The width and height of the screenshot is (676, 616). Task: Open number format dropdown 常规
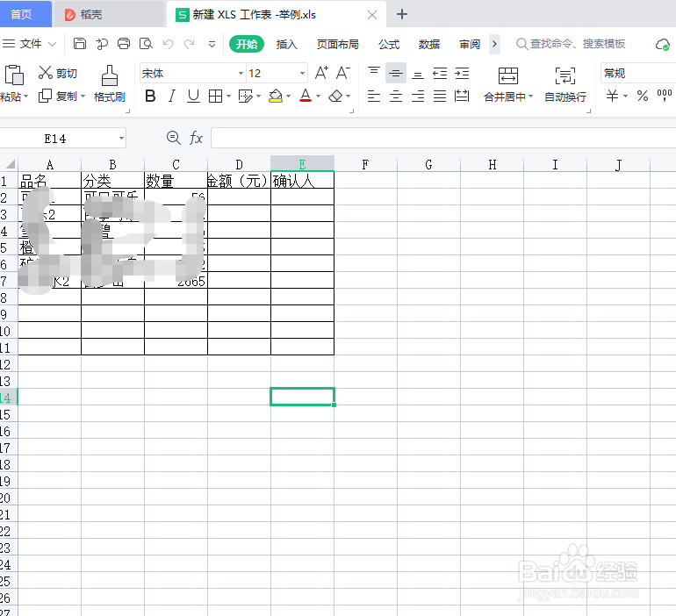tap(638, 73)
